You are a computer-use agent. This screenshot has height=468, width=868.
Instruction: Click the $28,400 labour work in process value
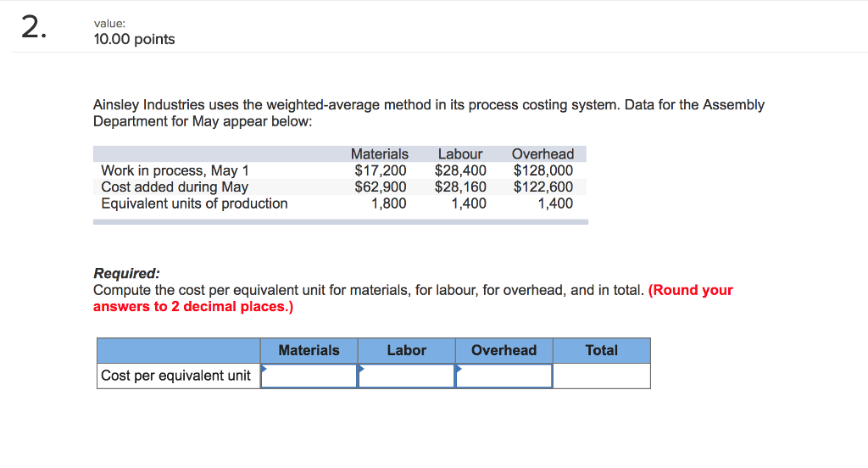460,170
